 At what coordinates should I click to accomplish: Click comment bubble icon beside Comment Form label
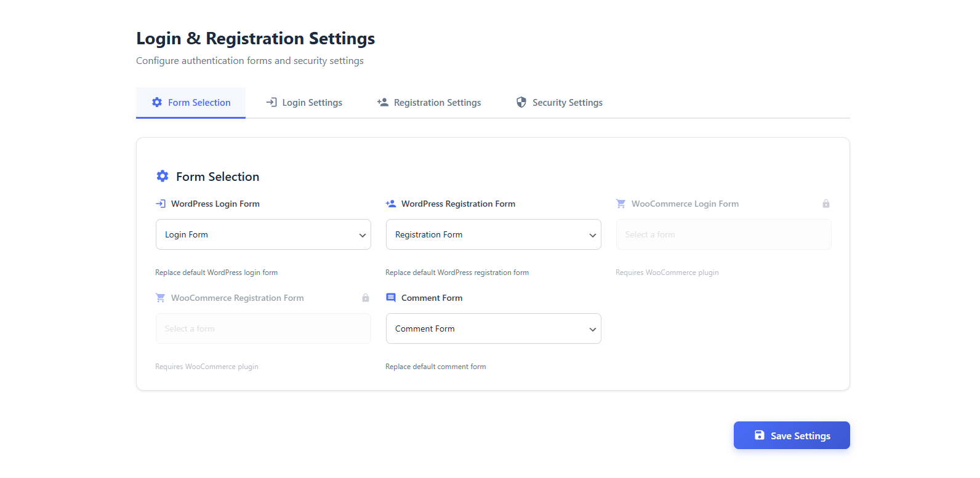pos(391,298)
